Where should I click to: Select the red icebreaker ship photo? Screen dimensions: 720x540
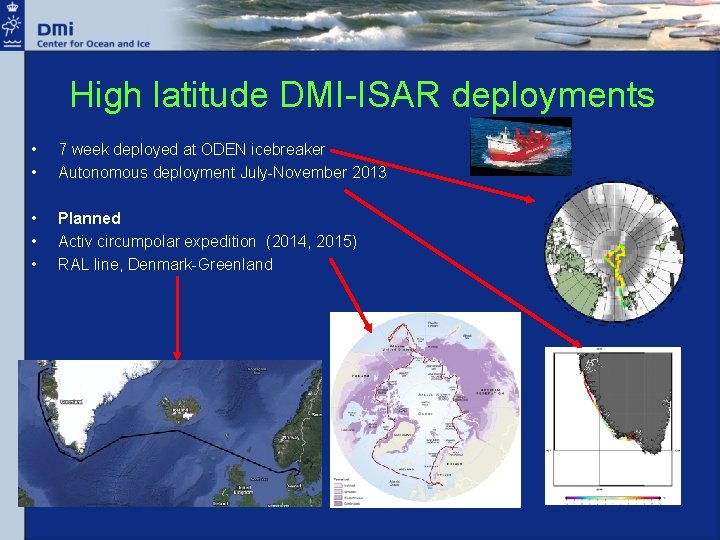click(x=521, y=146)
